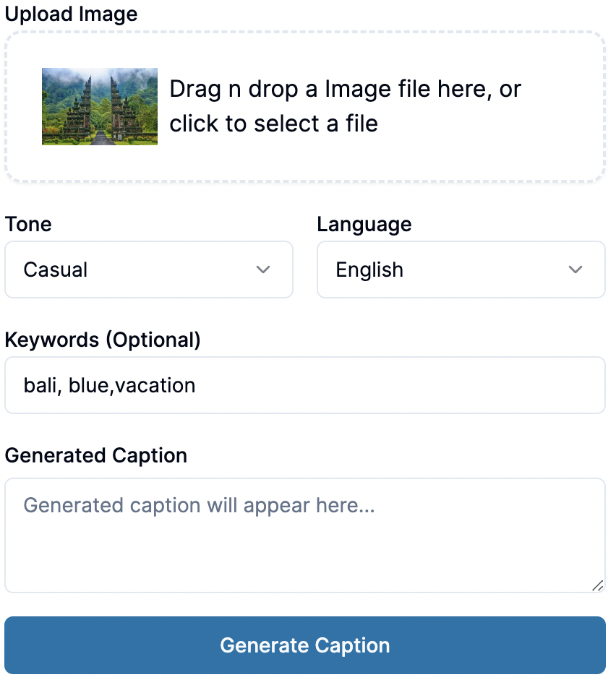Click the "Generated caption will appear here..." placeholder
Image resolution: width=616 pixels, height=685 pixels.
coord(199,505)
